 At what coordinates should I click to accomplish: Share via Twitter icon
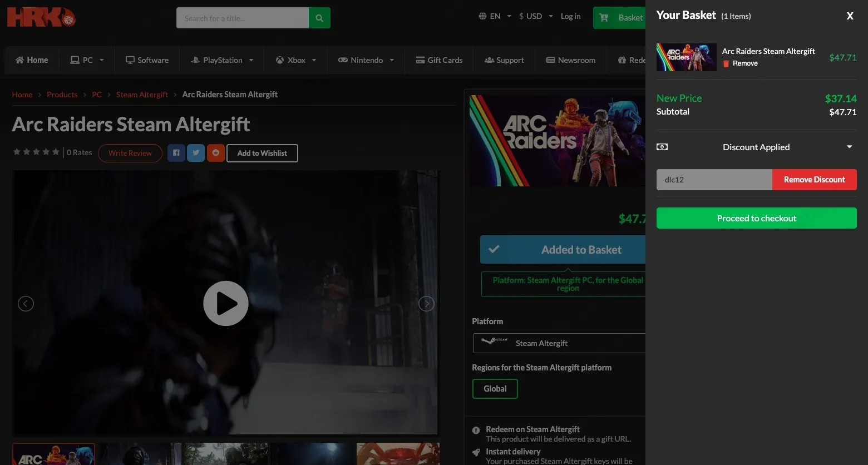pyautogui.click(x=196, y=153)
